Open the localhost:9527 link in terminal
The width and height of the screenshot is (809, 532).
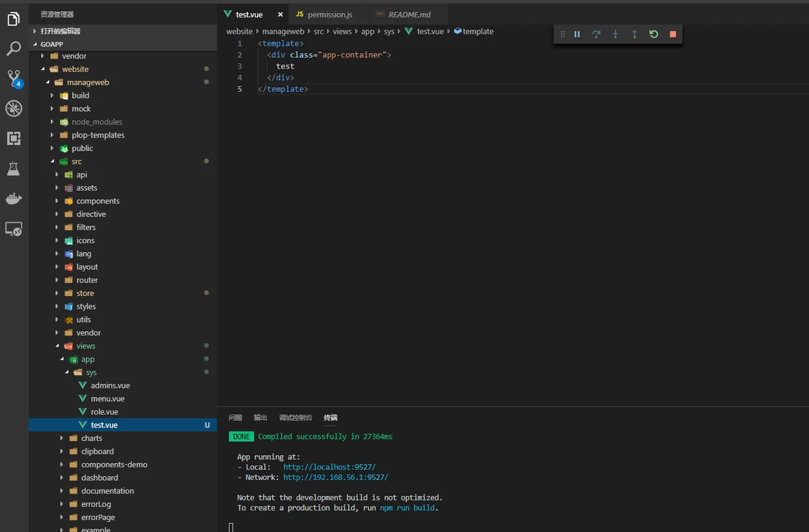(x=329, y=467)
